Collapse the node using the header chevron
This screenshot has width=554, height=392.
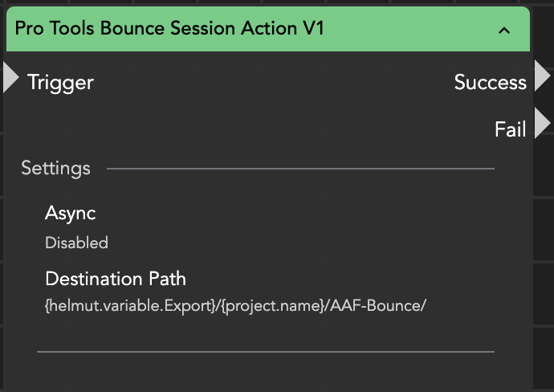coord(504,31)
